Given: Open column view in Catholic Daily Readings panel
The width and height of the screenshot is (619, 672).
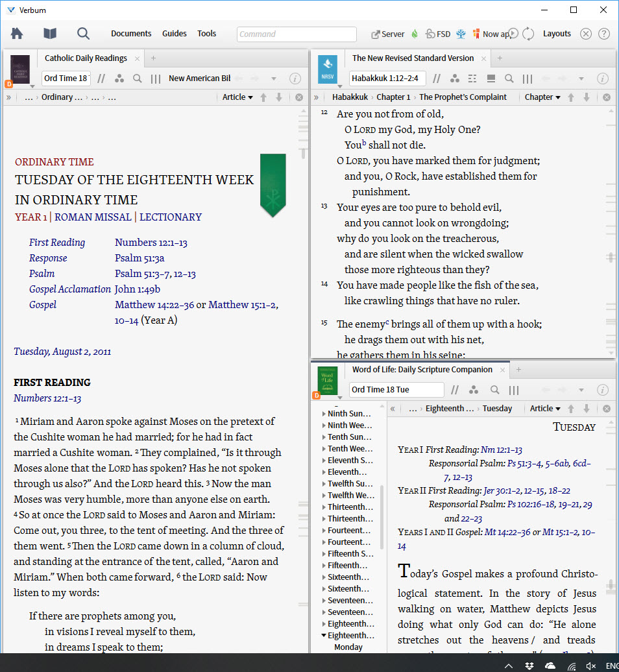Looking at the screenshot, I should coord(156,78).
